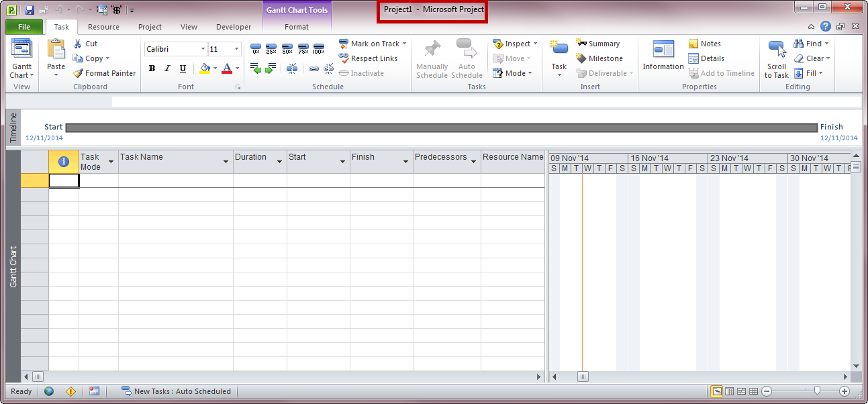
Task: Toggle italic formatting
Action: click(167, 68)
